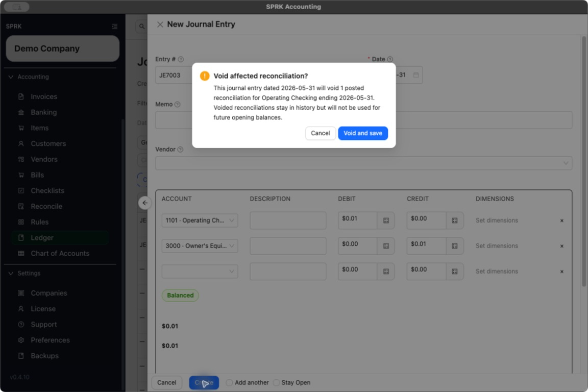This screenshot has width=588, height=392.
Task: Open the date picker calendar icon
Action: (416, 75)
